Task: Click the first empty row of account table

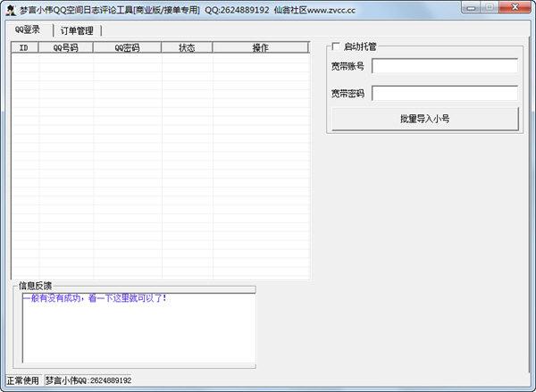Action: click(159, 60)
